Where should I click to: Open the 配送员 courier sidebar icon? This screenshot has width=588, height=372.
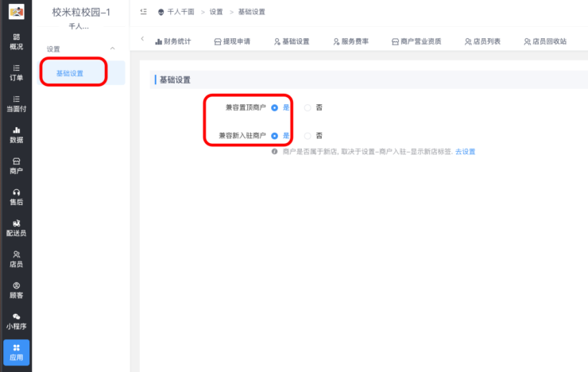pos(16,228)
